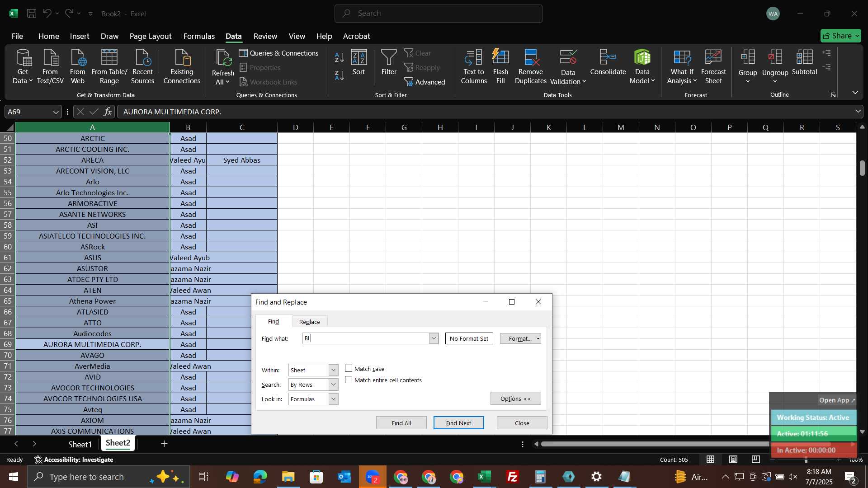The image size is (868, 488).
Task: Expand the Within Sheet dropdown
Action: 333,370
